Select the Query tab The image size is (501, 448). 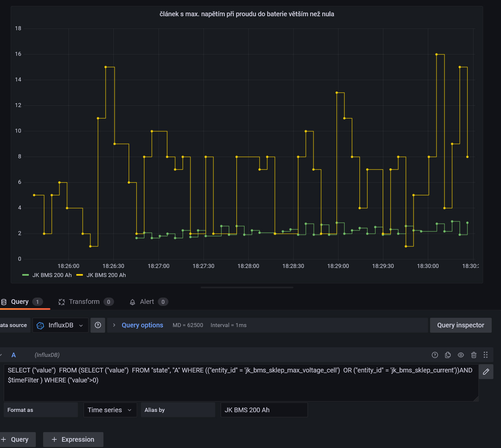coord(20,302)
